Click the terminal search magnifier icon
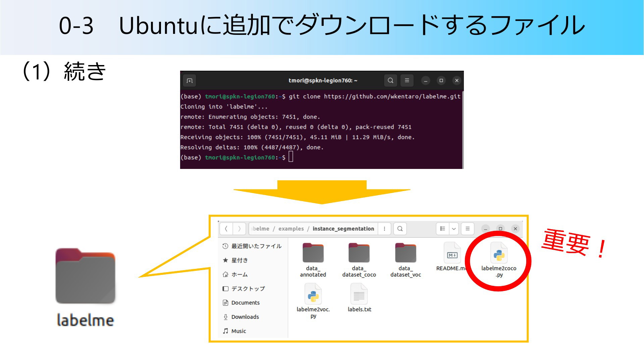 (x=390, y=80)
